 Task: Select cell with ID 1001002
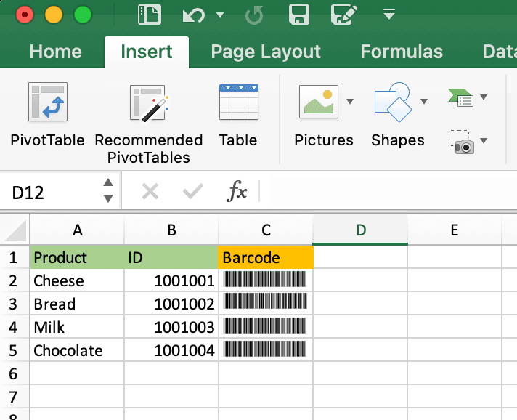tap(171, 304)
